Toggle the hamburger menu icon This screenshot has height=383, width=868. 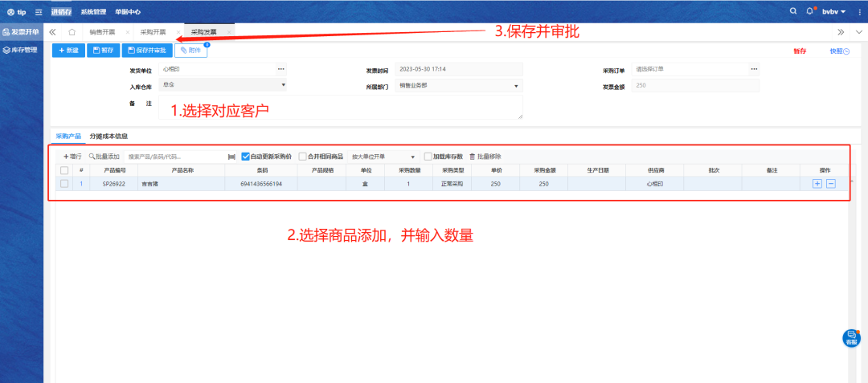point(38,12)
